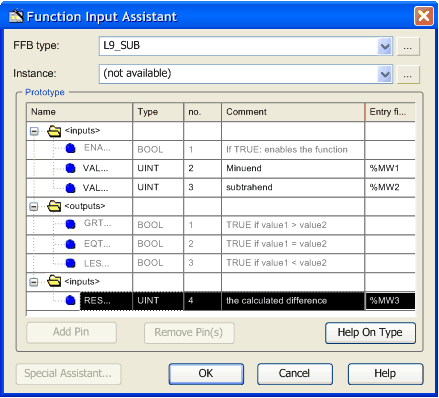This screenshot has width=439, height=398.
Task: Click the blue pin icon for RES row
Action: [70, 300]
